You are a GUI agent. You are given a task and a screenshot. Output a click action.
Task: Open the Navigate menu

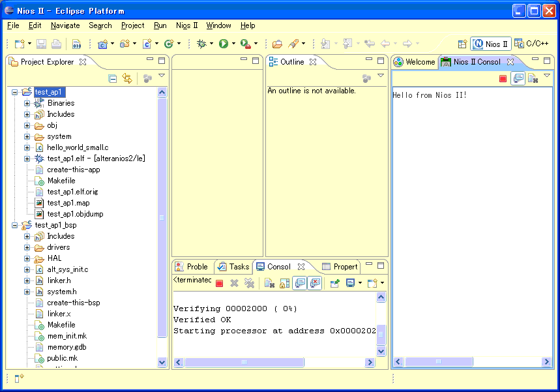pos(65,25)
